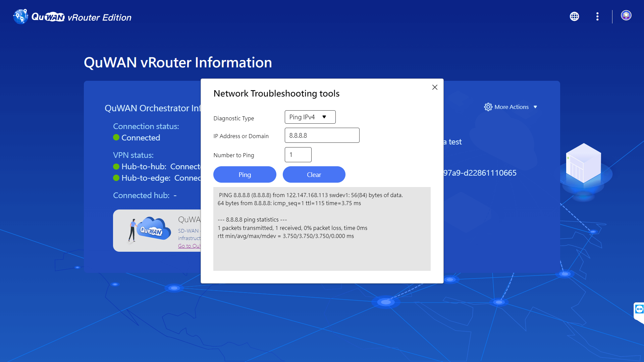Viewport: 644px width, 362px height.
Task: Click the Connected hub label
Action: (x=141, y=195)
